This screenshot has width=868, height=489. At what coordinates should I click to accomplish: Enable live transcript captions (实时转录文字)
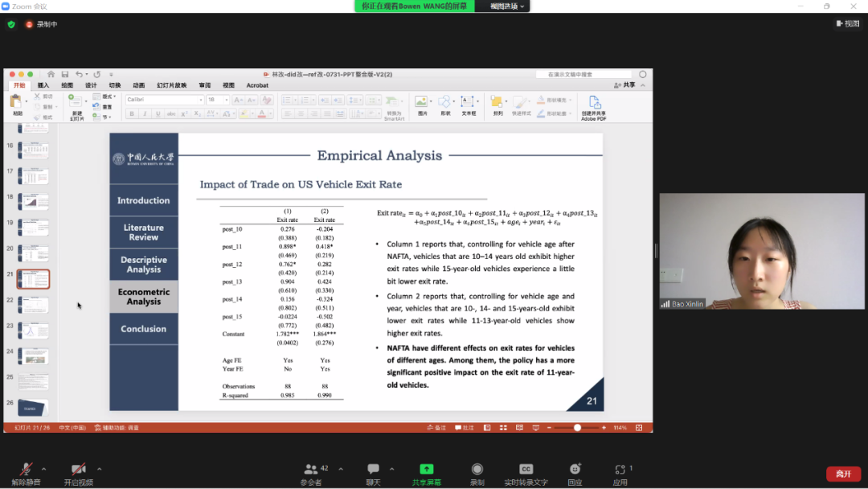(526, 470)
